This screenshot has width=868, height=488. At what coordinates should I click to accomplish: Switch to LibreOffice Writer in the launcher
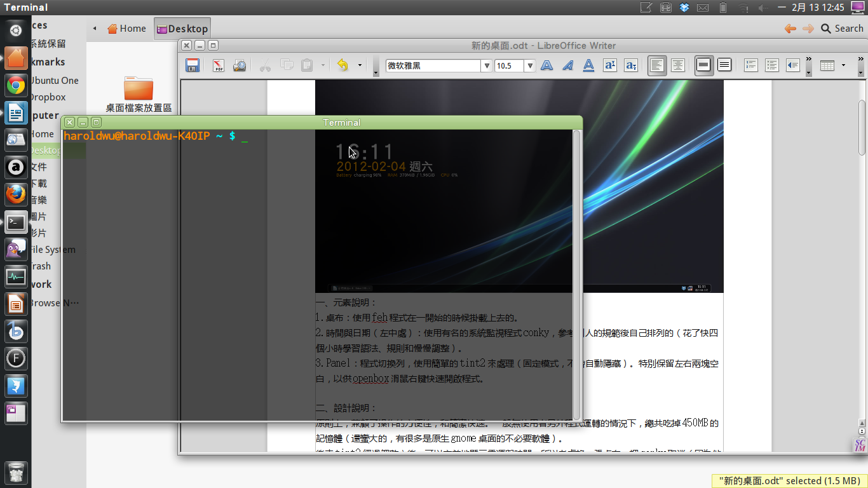click(16, 113)
